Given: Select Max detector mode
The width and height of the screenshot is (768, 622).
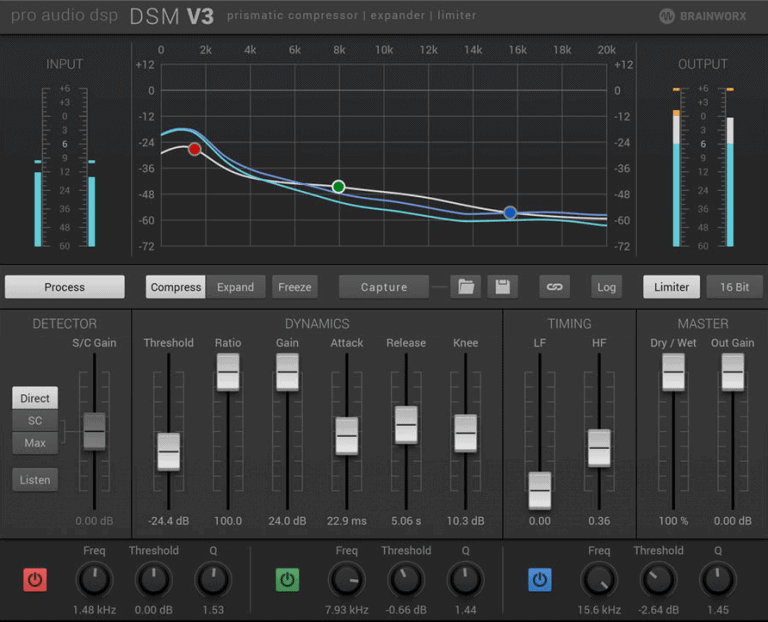Looking at the screenshot, I should point(35,442).
